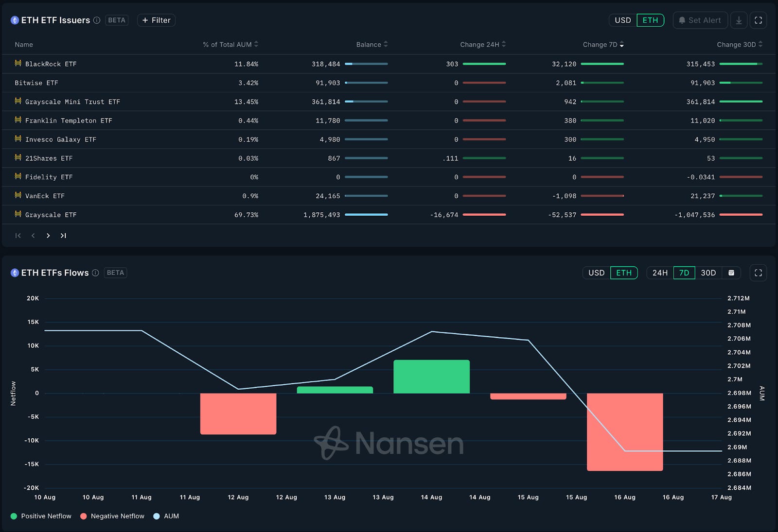778x532 pixels.
Task: Click Grayscale ETF 69.73% AUM share
Action: click(247, 215)
